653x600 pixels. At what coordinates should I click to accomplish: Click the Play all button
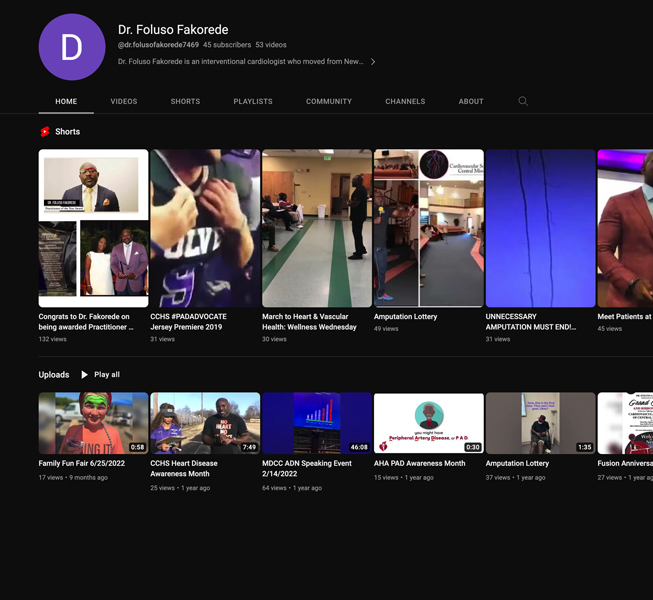[101, 375]
